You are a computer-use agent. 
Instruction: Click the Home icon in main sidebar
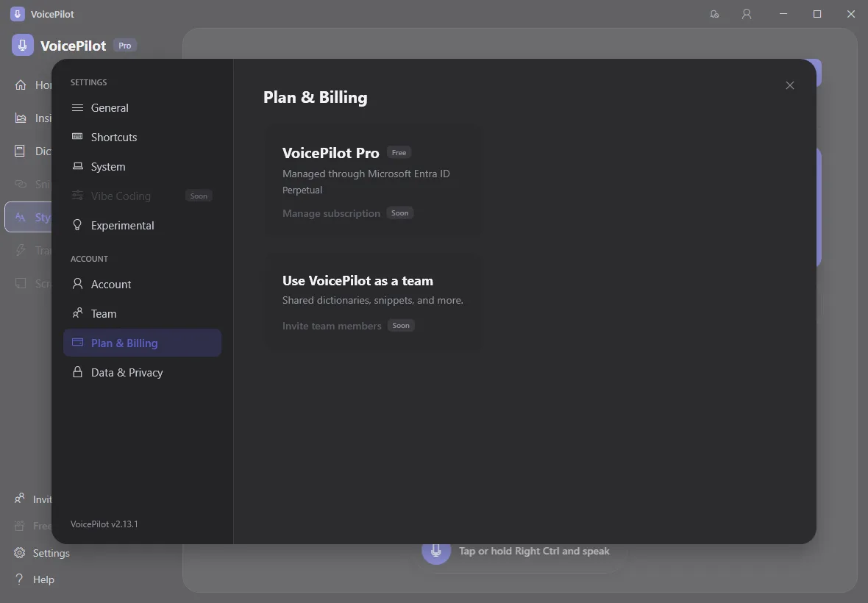pos(21,85)
